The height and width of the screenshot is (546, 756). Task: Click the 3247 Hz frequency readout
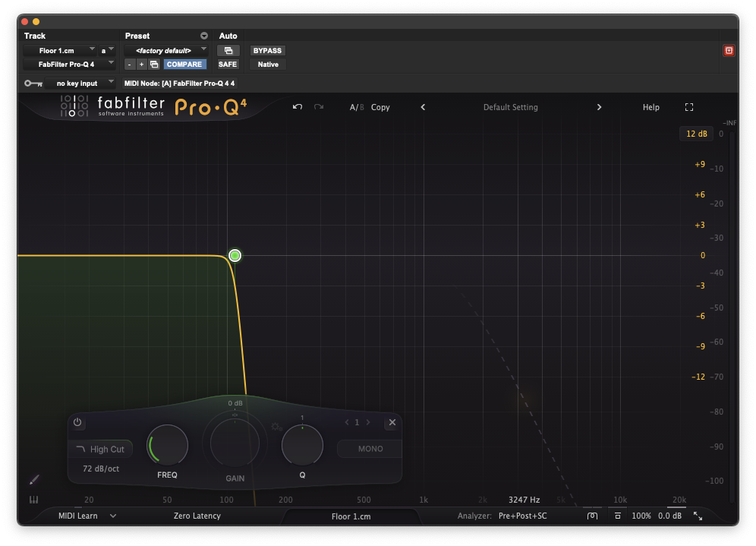[x=524, y=500]
